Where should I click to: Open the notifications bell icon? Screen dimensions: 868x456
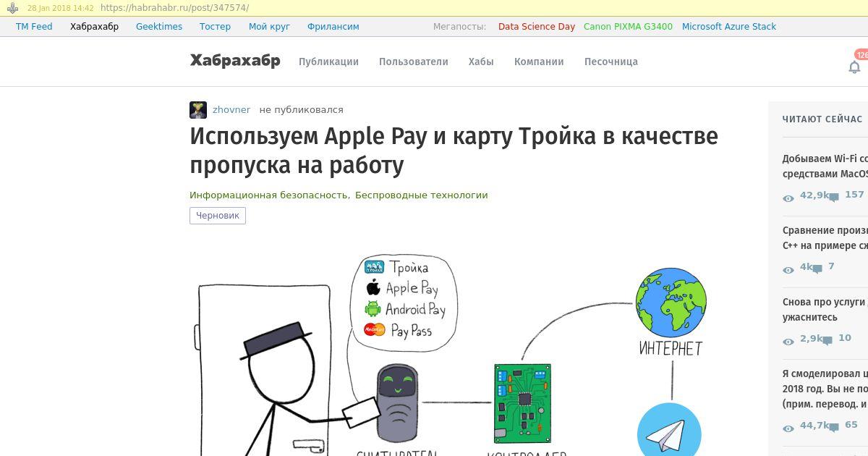click(854, 67)
